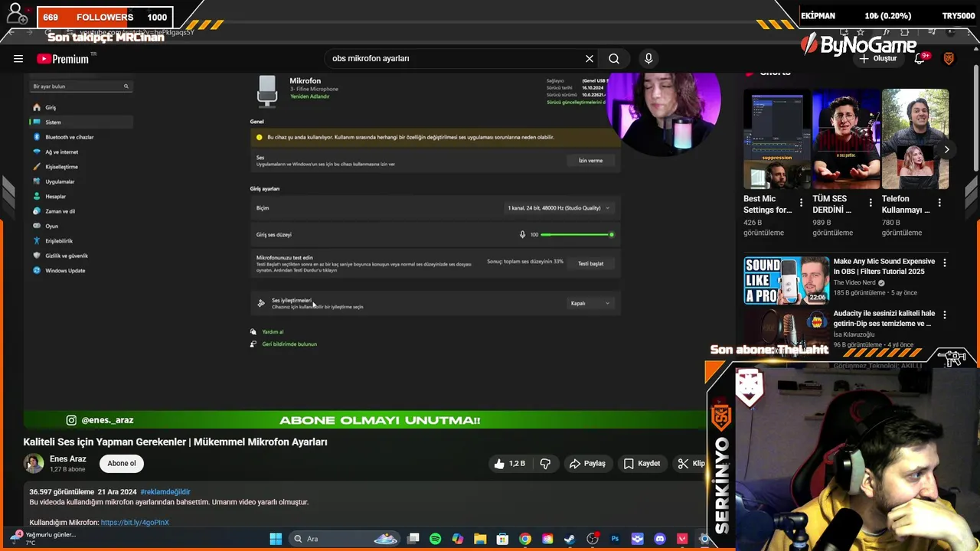980x551 pixels.
Task: Open the Biçim format dropdown
Action: click(x=559, y=208)
